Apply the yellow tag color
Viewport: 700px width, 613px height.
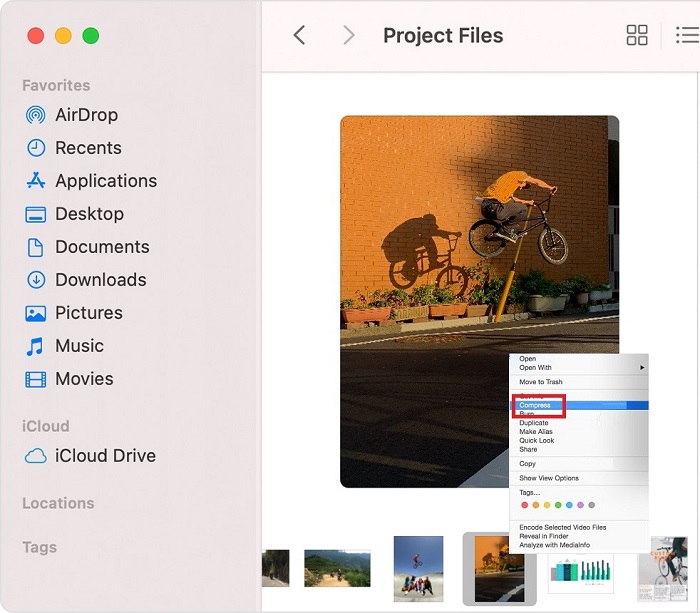click(547, 505)
